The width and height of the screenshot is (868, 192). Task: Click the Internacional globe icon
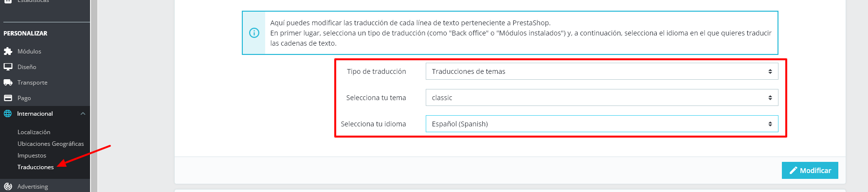click(8, 114)
